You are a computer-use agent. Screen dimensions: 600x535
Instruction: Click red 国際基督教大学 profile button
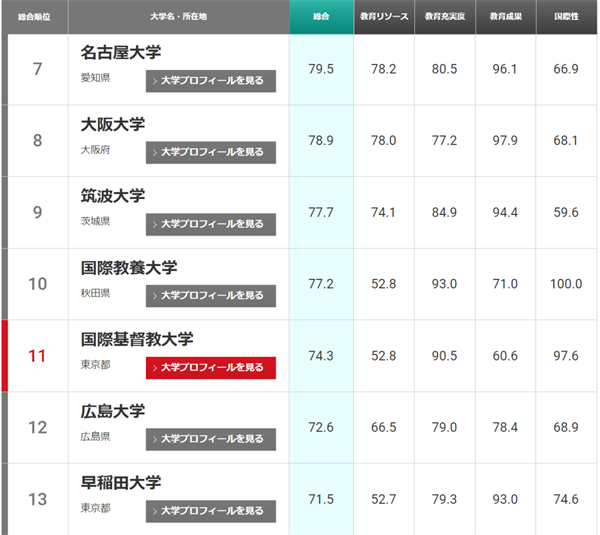211,367
